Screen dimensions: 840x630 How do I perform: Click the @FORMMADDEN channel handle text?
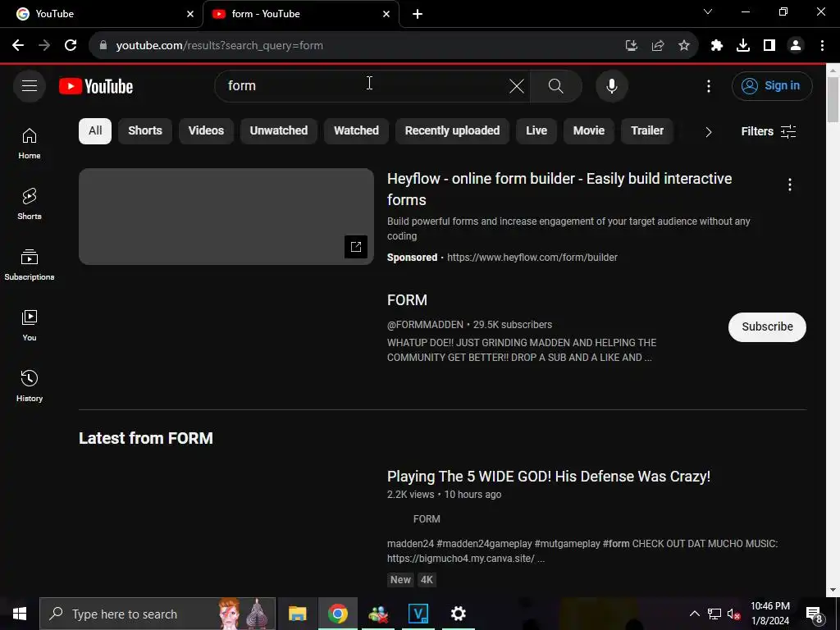coord(425,325)
